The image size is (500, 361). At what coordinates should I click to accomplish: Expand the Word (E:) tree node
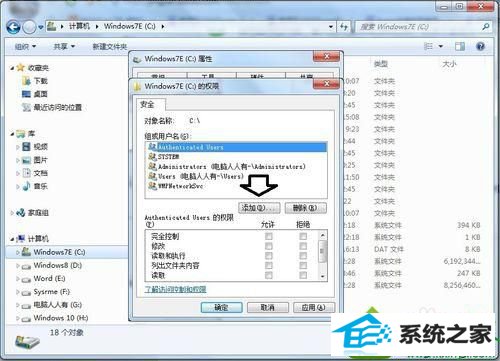18,279
